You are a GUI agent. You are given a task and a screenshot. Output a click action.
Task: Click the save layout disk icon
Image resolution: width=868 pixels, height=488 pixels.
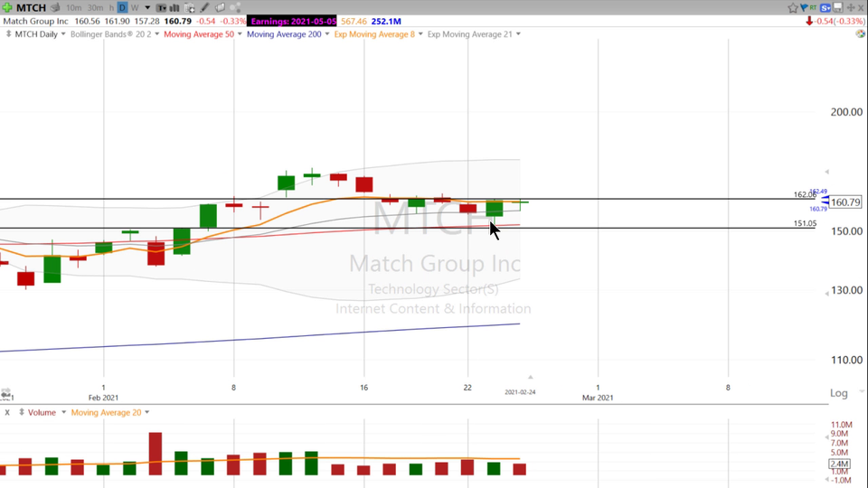pos(838,8)
